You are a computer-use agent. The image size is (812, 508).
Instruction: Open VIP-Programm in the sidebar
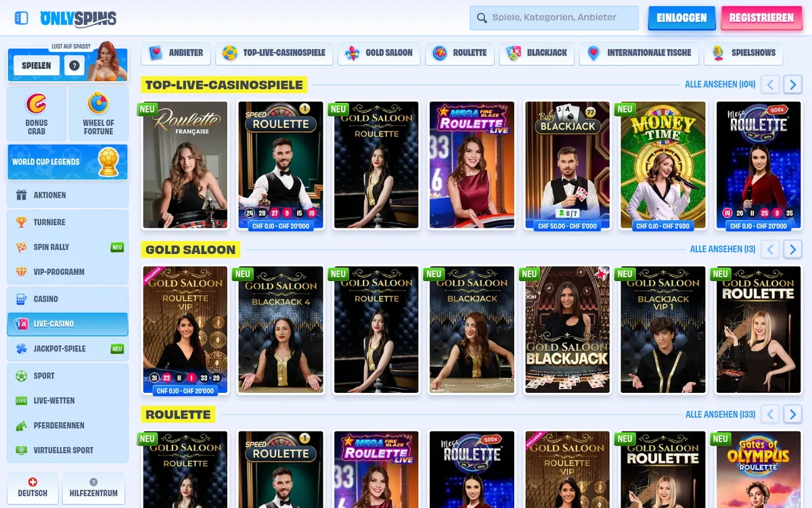click(x=68, y=272)
